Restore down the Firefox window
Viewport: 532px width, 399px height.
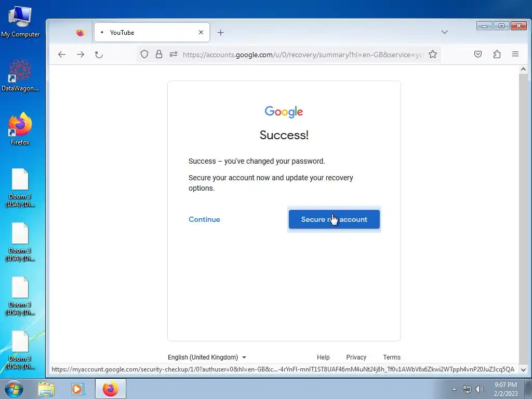[501, 26]
